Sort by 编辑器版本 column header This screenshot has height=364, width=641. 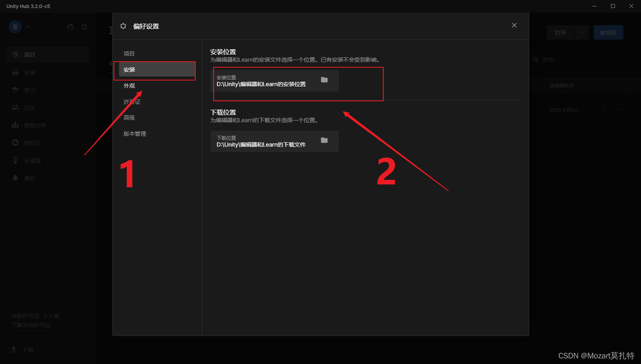(562, 86)
